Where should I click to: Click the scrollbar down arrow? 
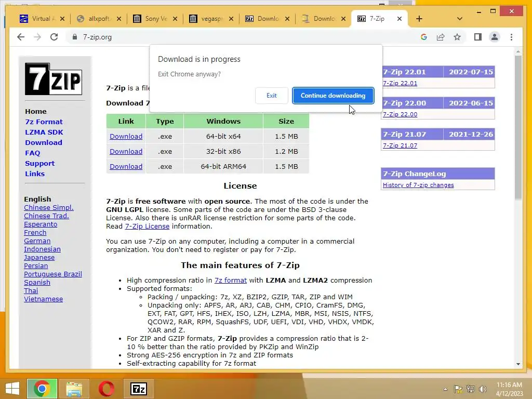pos(518,364)
